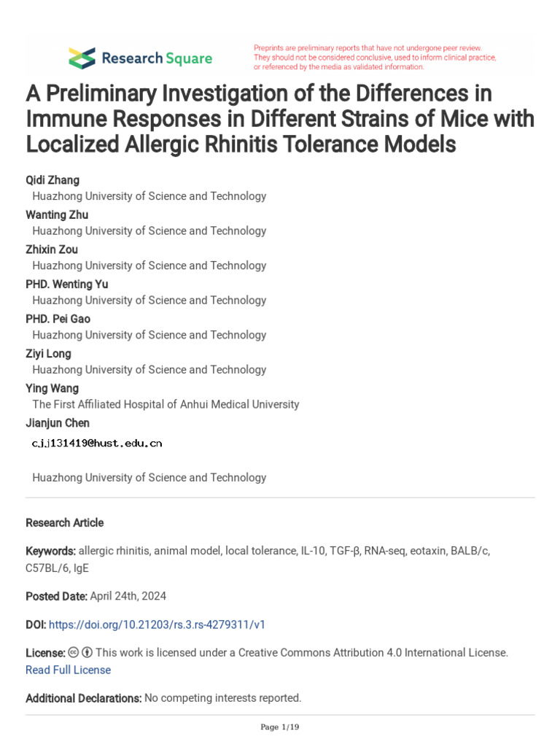Click the Page 1/19 footer indicator
Screen dimensions: 560x747
(x=280, y=727)
